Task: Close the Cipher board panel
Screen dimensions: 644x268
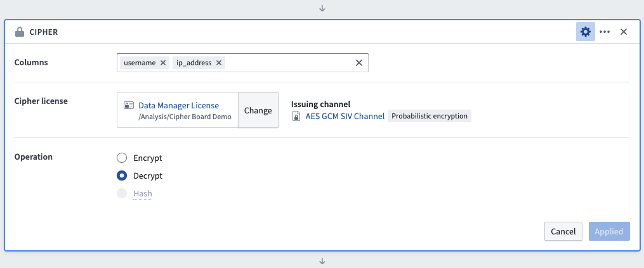Action: (x=624, y=32)
